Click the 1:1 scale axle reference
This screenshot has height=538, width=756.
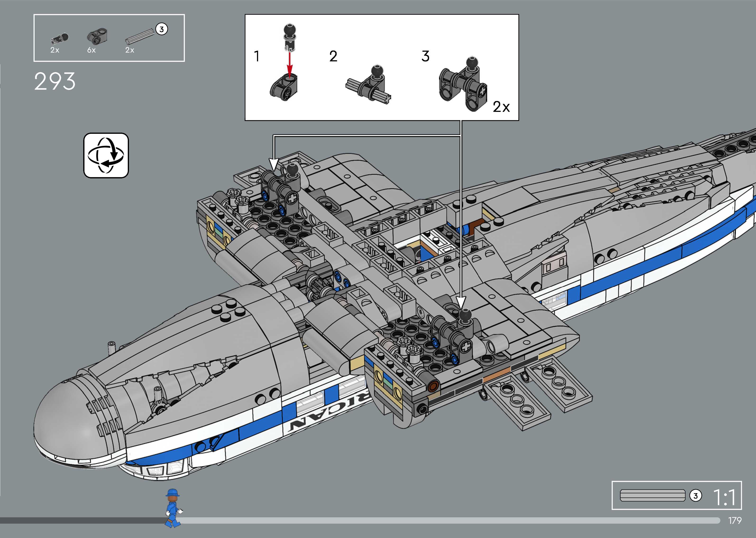point(652,496)
